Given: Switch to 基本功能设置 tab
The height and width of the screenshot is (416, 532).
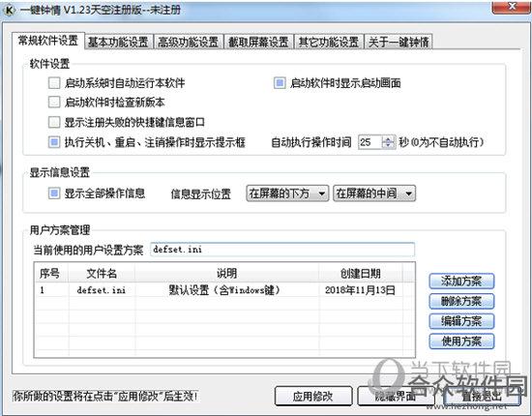Looking at the screenshot, I should click(118, 42).
